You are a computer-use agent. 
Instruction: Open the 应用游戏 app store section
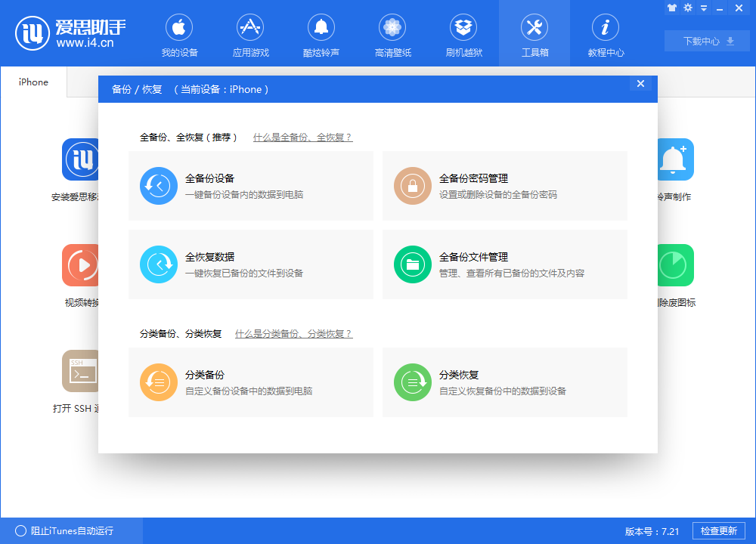pos(249,34)
